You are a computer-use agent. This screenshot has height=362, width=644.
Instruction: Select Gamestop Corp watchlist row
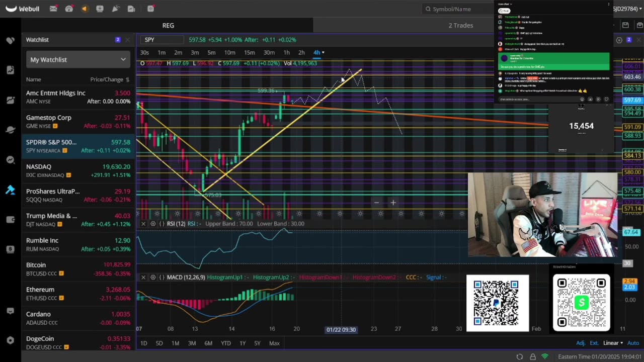[x=78, y=121]
